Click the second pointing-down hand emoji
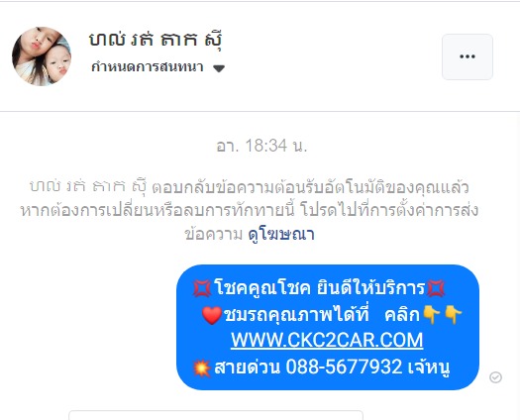 coord(453,314)
